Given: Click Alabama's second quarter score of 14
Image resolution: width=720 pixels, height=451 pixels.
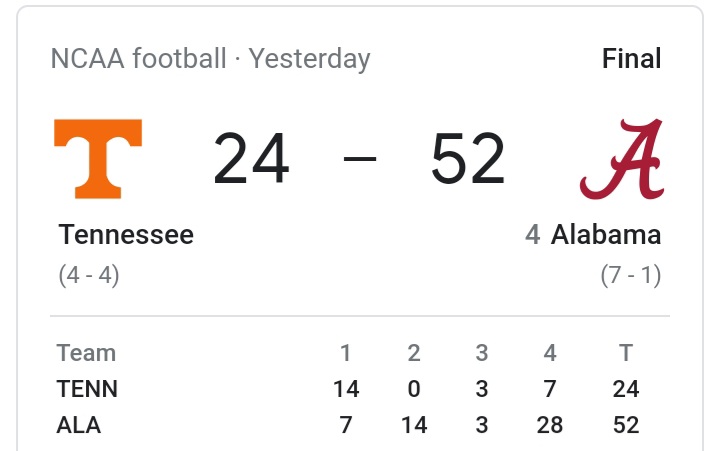Looking at the screenshot, I should tap(414, 425).
